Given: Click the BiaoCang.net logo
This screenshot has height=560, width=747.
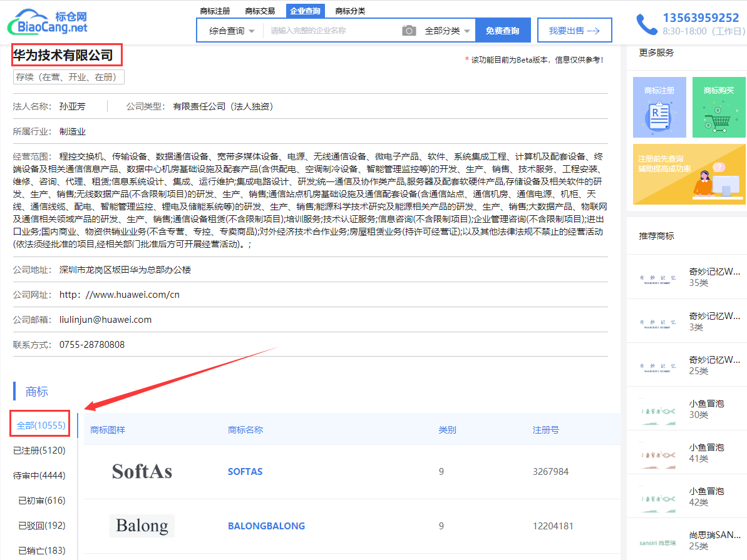Looking at the screenshot, I should coord(48,23).
